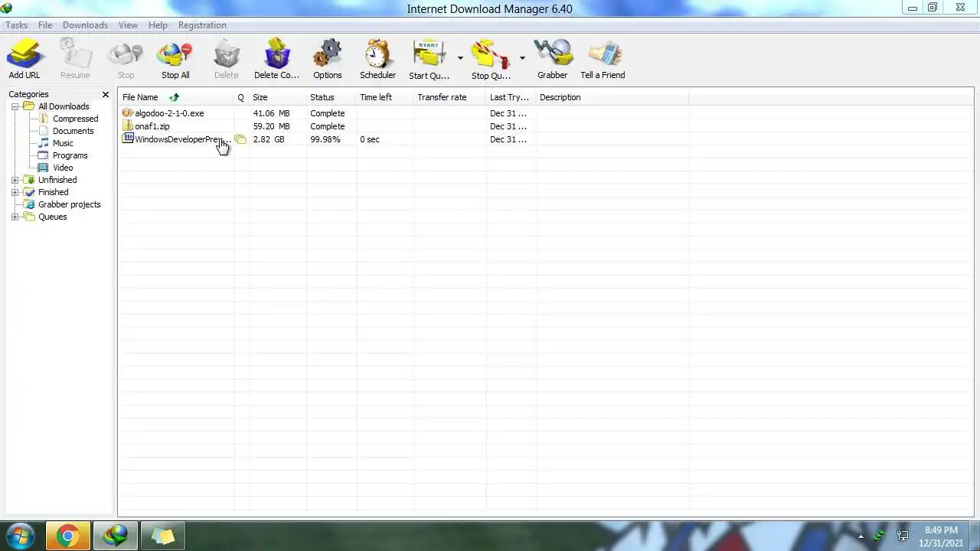The image size is (980, 551).
Task: Click the IDM icon in the system tray
Action: (881, 536)
